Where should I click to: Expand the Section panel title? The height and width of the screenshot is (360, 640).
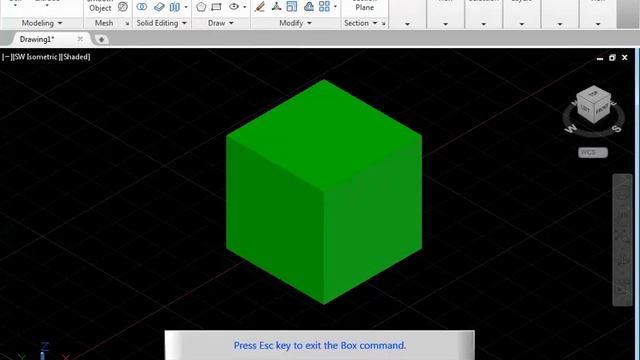tap(360, 23)
